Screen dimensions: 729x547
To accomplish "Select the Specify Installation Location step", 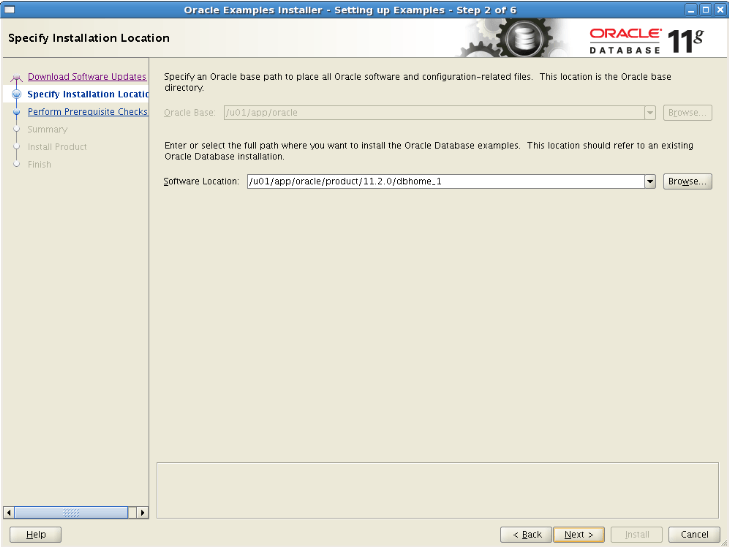I will pos(88,94).
